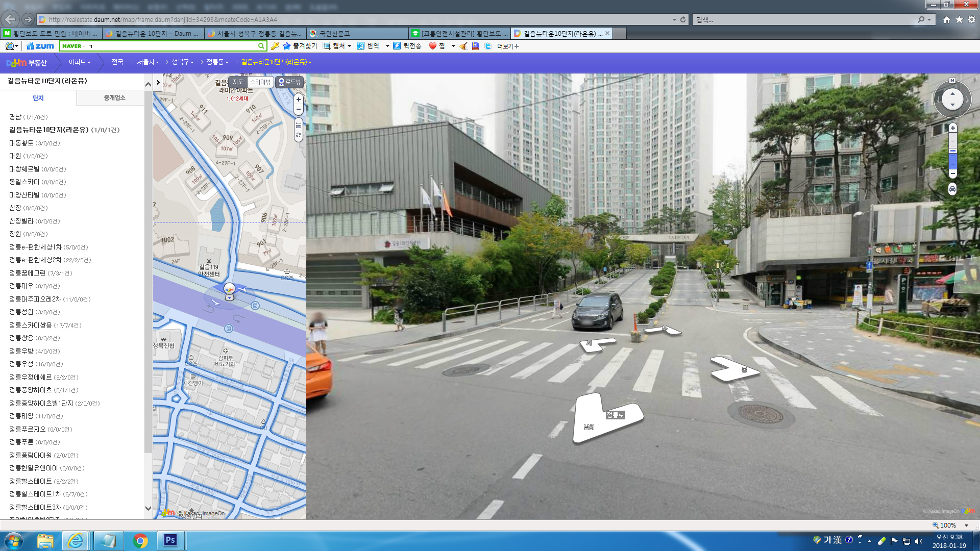Image resolution: width=980 pixels, height=551 pixels.
Task: Expand the 성북구 district dropdown
Action: [183, 62]
